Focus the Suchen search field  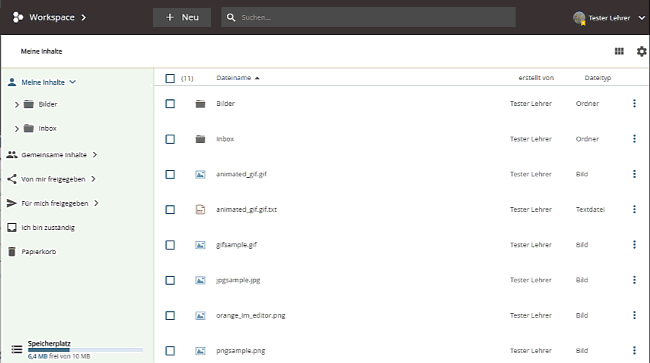368,17
